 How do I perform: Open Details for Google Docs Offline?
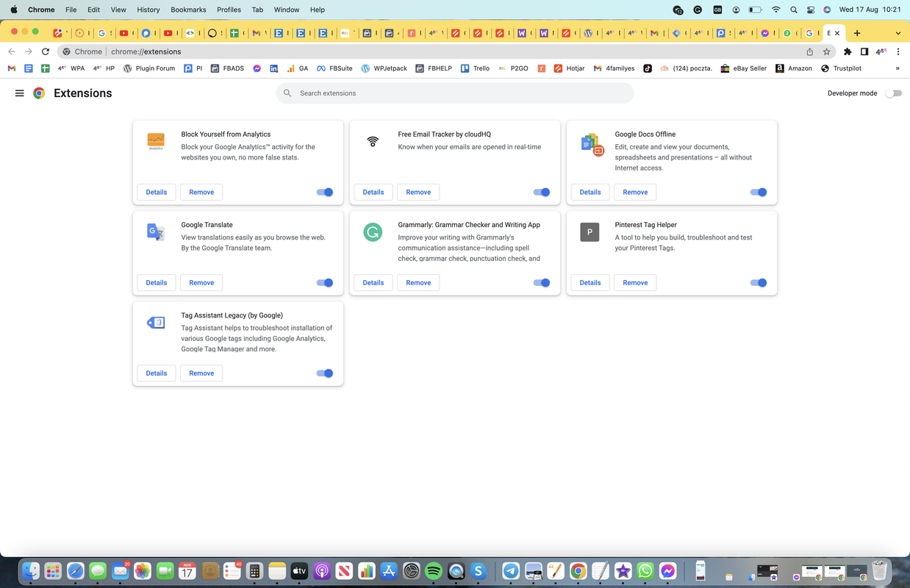coord(590,192)
